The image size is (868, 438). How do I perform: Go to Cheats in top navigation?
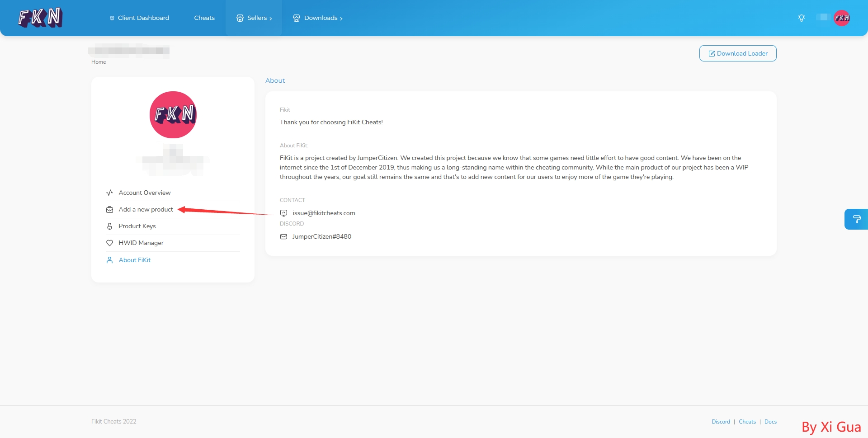204,18
